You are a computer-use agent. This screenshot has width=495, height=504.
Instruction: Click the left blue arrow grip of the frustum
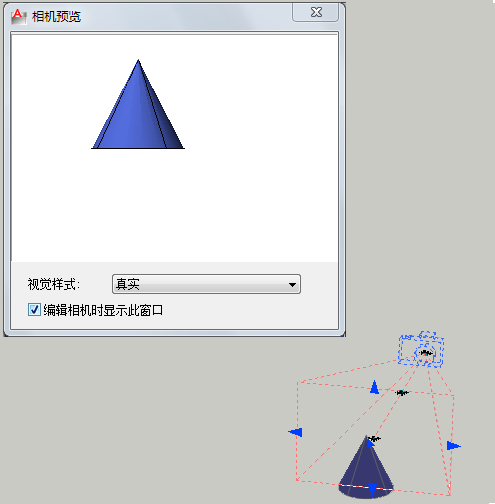coord(295,432)
